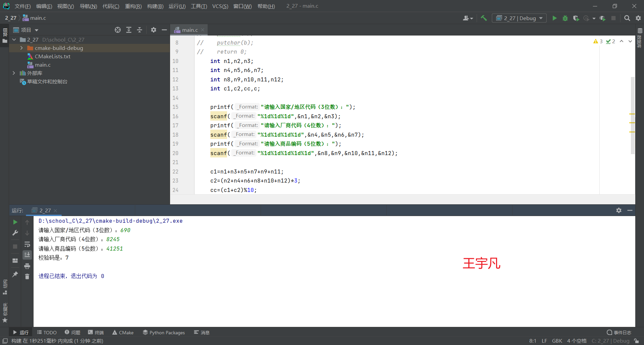The height and width of the screenshot is (345, 644).
Task: Toggle scroll to end in run console
Action: 27,255
